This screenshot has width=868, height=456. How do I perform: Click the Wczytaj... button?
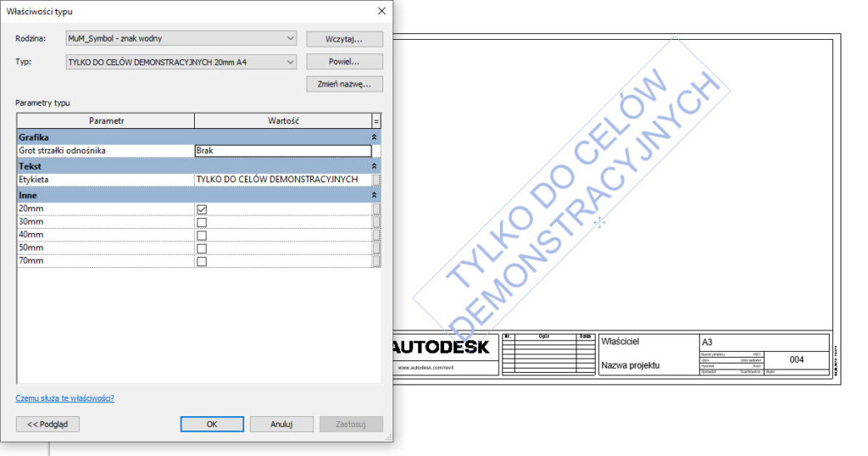point(344,39)
